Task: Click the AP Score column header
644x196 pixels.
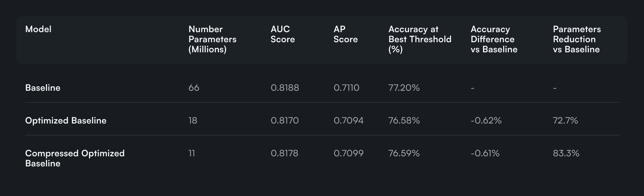Action: coord(345,34)
